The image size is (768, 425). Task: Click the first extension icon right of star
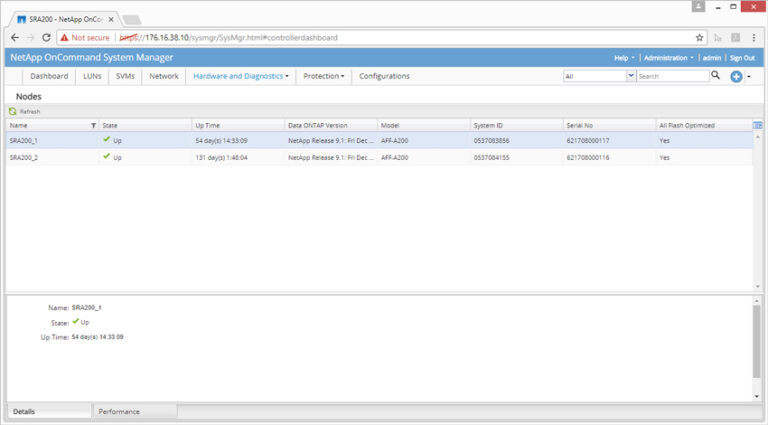[718, 38]
